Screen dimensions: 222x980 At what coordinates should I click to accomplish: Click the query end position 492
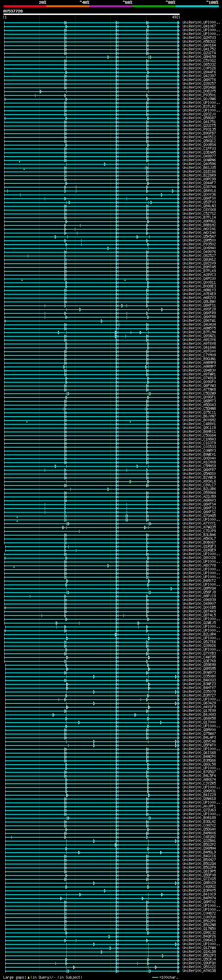[175, 17]
